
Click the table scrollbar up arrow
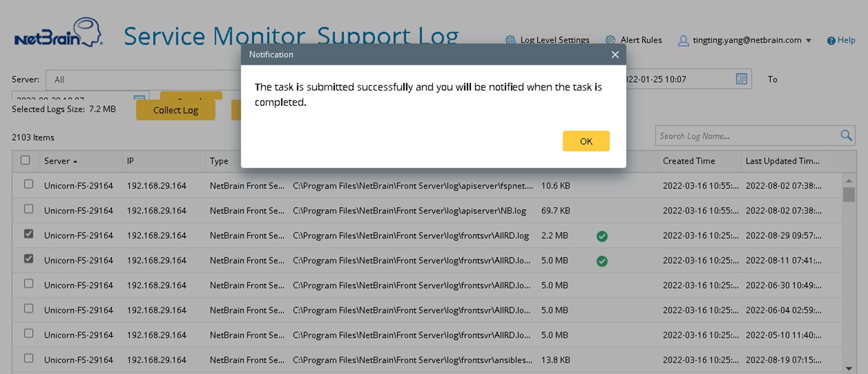[x=849, y=181]
